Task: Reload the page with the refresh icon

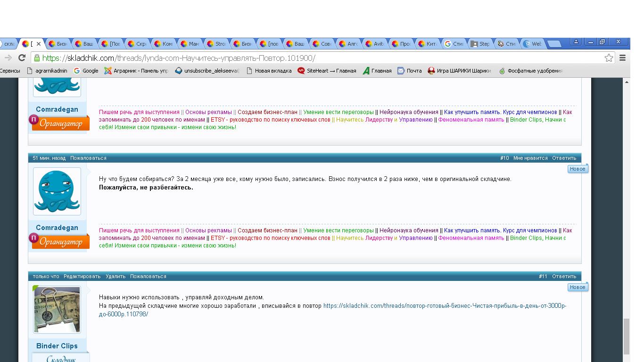Action: (x=22, y=58)
